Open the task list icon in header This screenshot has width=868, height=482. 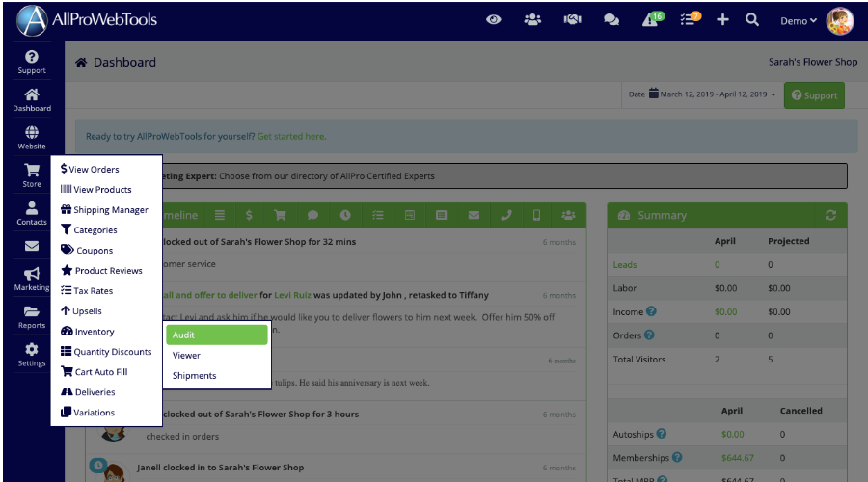689,20
